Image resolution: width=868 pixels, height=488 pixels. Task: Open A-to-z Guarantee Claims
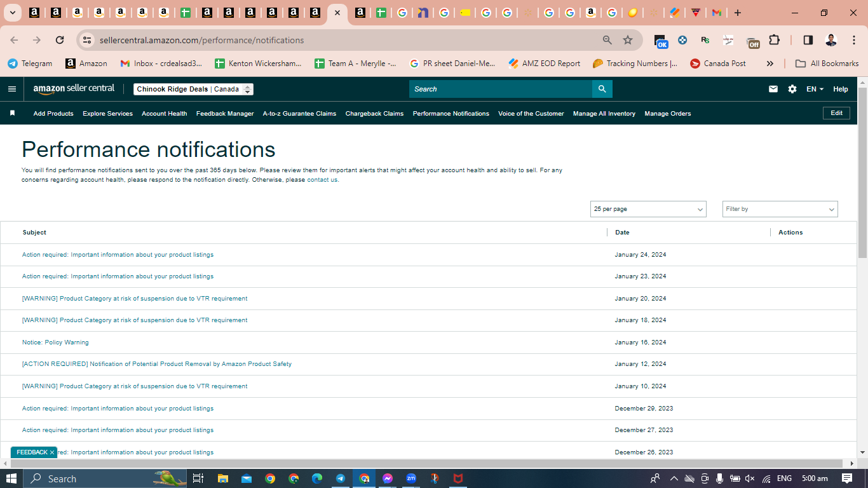(x=299, y=114)
